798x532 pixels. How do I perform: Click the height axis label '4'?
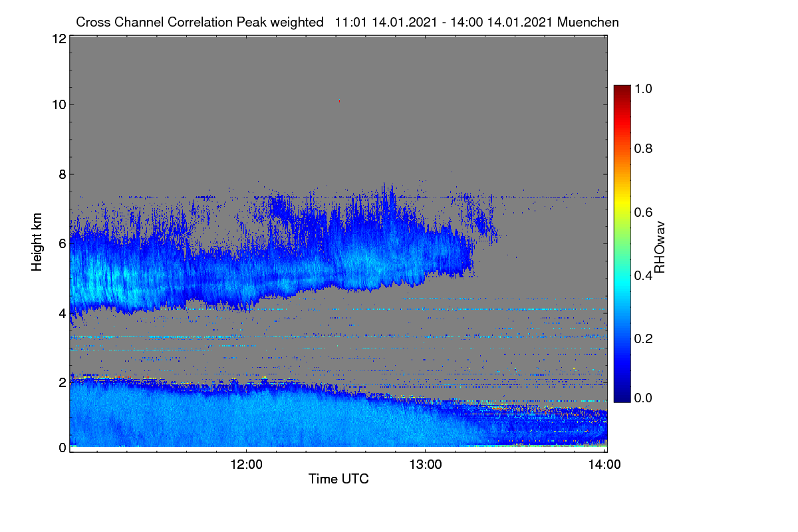pyautogui.click(x=61, y=313)
